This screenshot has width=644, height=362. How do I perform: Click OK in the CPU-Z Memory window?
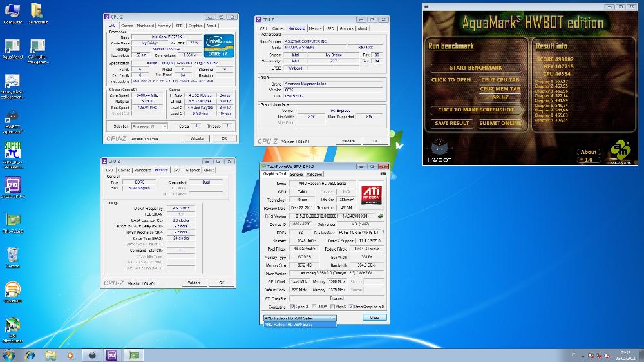click(x=222, y=283)
